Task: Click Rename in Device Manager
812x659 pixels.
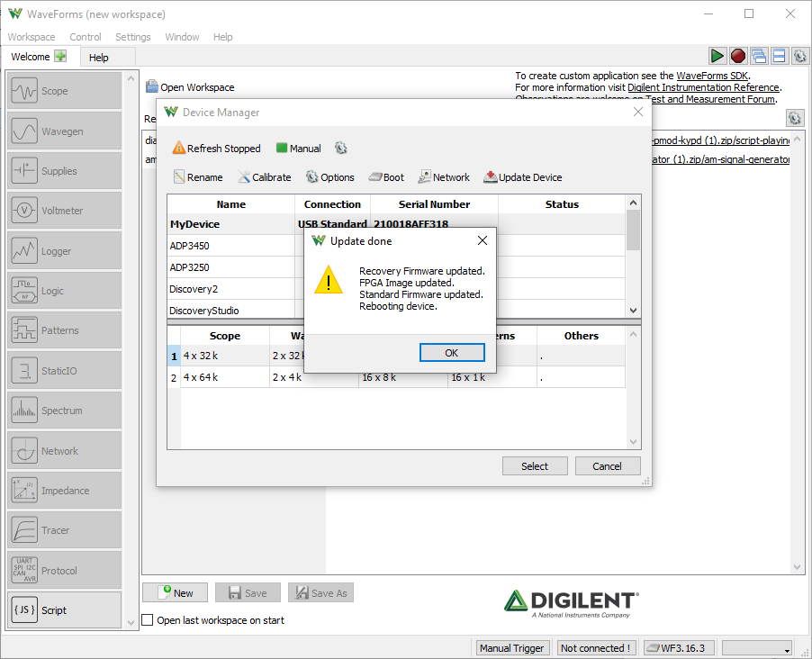Action: point(198,177)
